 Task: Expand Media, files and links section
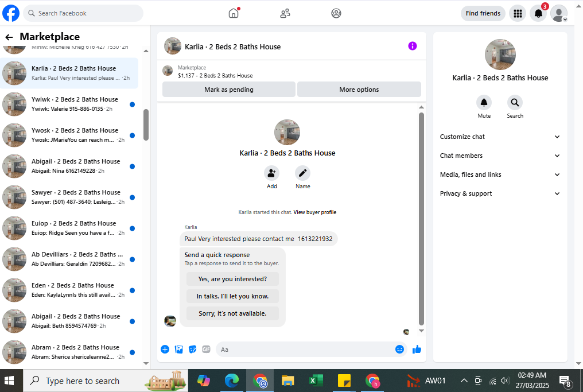[500, 175]
